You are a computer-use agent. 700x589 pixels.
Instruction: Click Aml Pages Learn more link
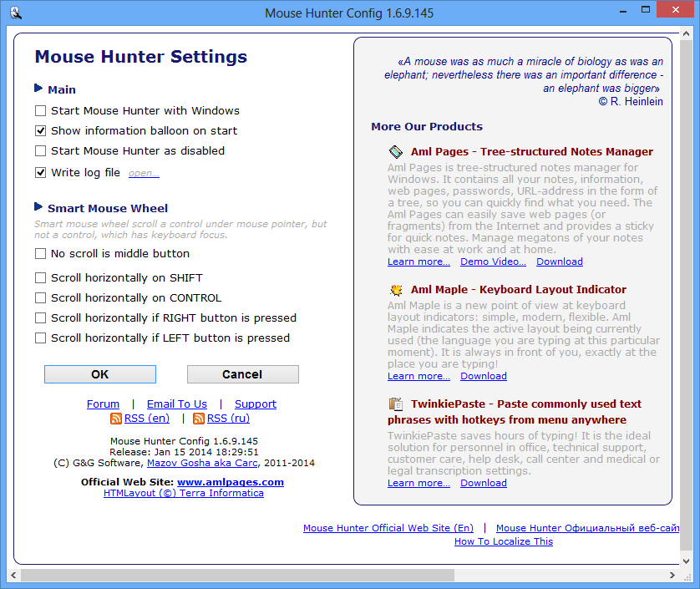pyautogui.click(x=418, y=261)
